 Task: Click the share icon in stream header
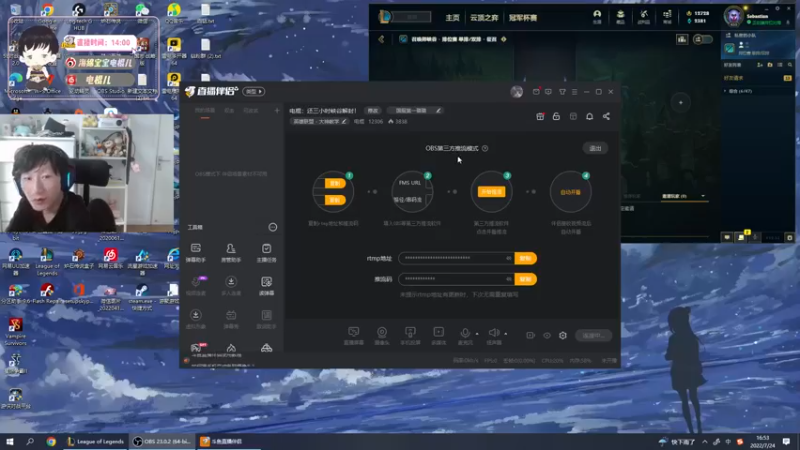tap(606, 116)
